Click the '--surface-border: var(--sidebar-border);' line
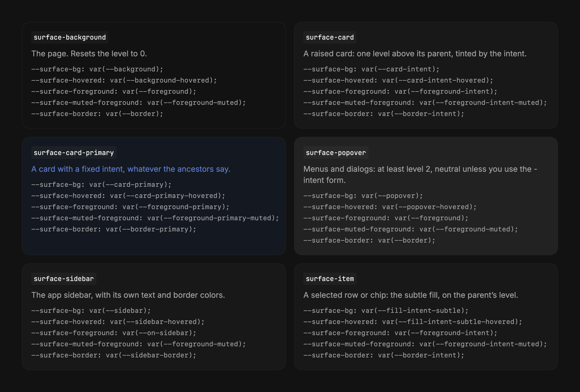Screen dimensions: 580x392 coord(114,355)
